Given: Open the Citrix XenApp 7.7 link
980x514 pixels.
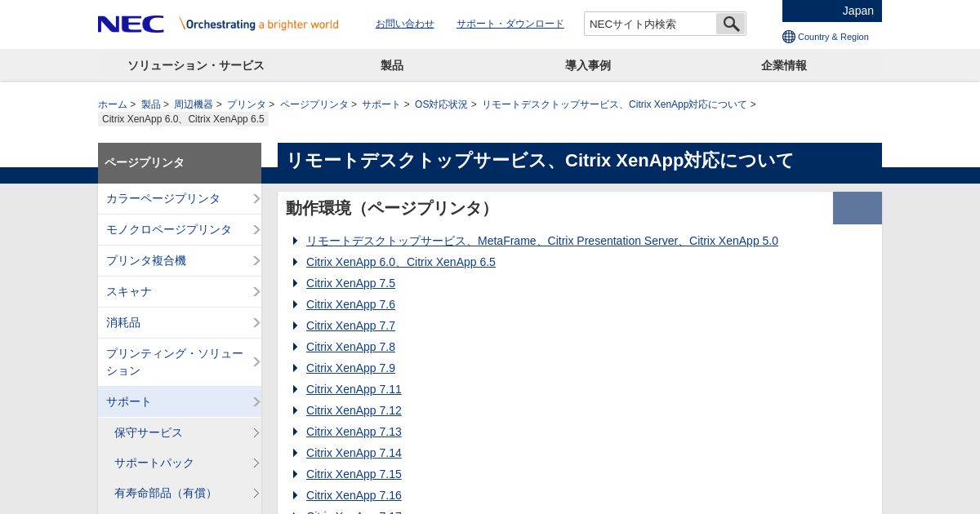Looking at the screenshot, I should (x=350, y=326).
